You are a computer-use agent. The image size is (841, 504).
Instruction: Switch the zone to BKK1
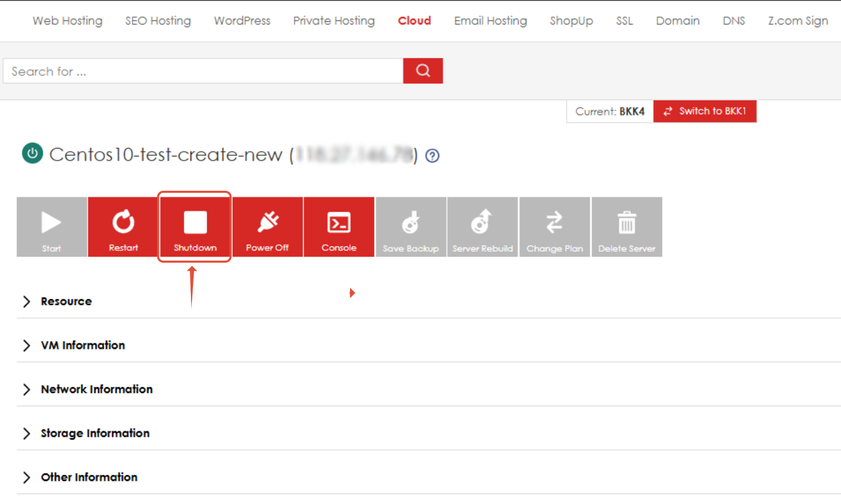pyautogui.click(x=705, y=111)
